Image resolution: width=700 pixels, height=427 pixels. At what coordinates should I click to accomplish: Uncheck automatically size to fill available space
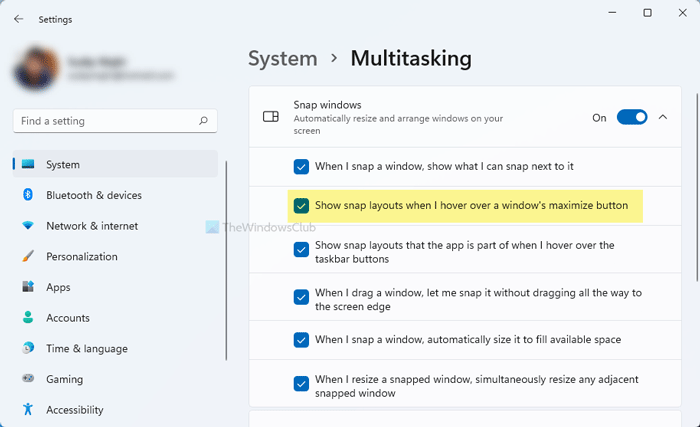point(301,339)
